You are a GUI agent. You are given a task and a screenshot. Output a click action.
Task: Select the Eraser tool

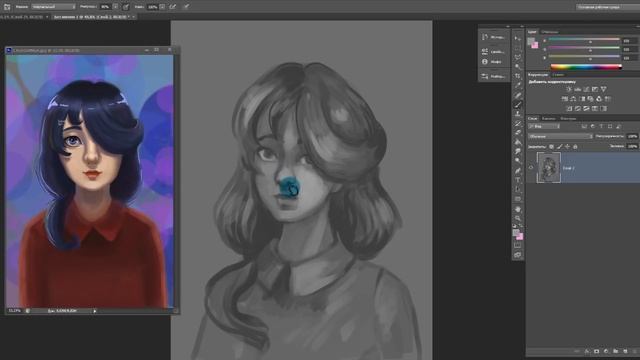518,133
